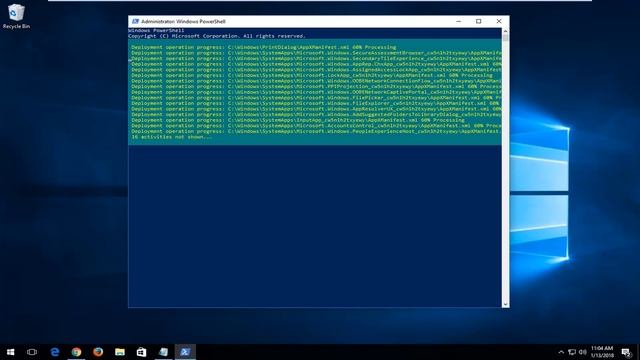Open the clock and date flyout

tap(602, 352)
